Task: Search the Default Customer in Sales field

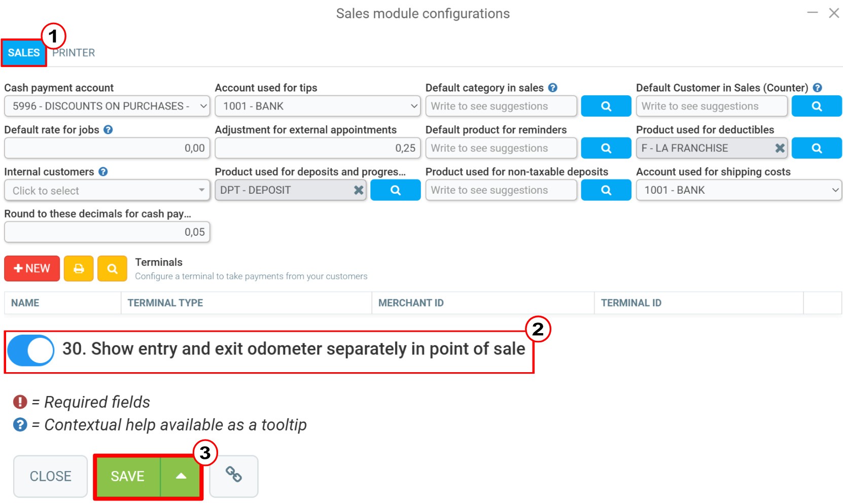Action: 817,106
